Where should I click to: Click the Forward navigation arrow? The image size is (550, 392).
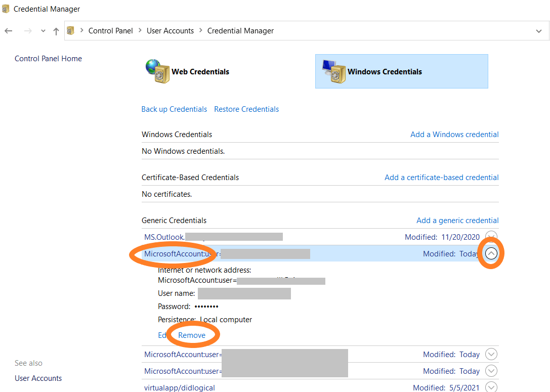pyautogui.click(x=28, y=31)
